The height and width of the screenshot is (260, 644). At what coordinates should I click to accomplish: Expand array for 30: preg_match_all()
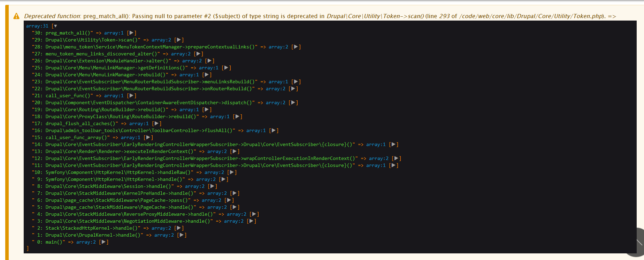[x=131, y=33]
